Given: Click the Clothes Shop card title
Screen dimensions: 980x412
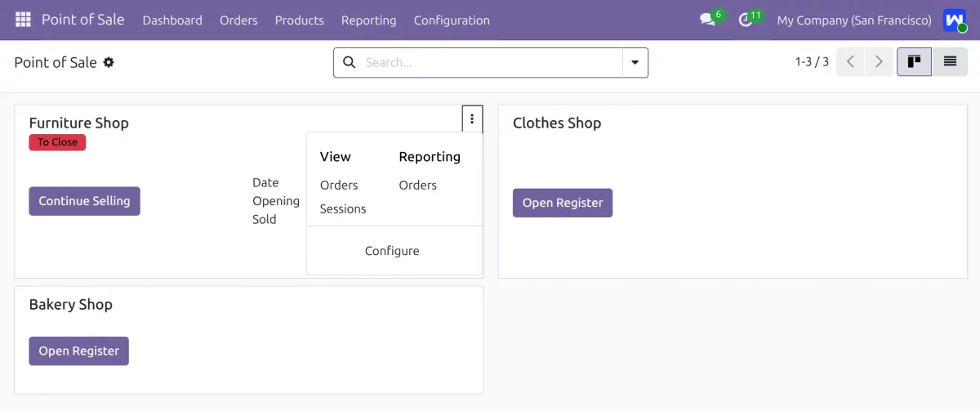Looking at the screenshot, I should click(x=557, y=123).
